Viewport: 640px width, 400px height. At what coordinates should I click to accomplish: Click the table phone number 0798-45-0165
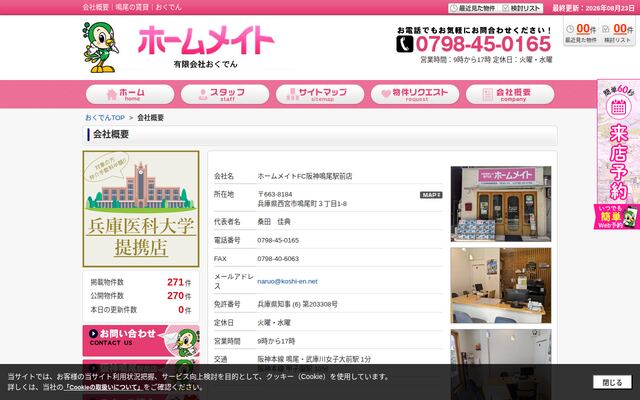(278, 240)
